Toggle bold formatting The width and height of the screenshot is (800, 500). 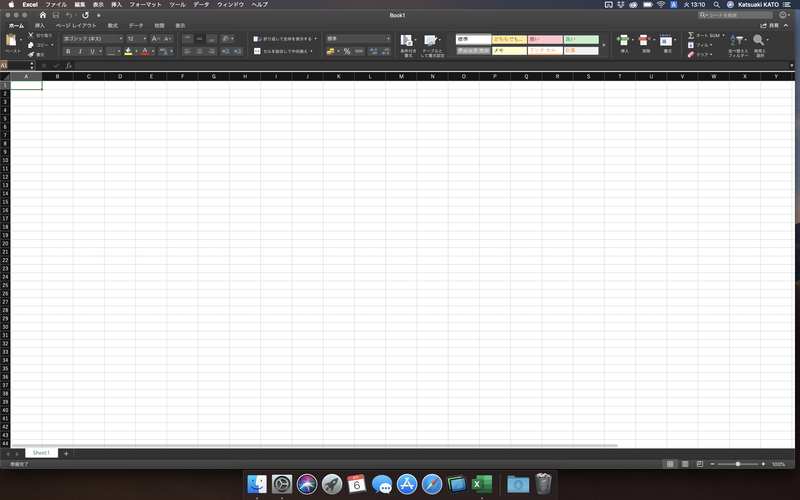click(x=68, y=51)
